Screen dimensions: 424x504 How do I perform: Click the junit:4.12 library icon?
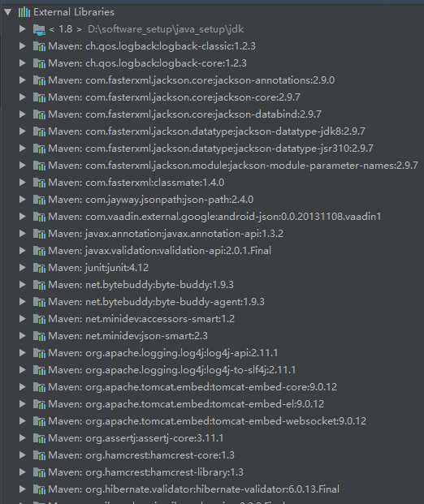[39, 268]
